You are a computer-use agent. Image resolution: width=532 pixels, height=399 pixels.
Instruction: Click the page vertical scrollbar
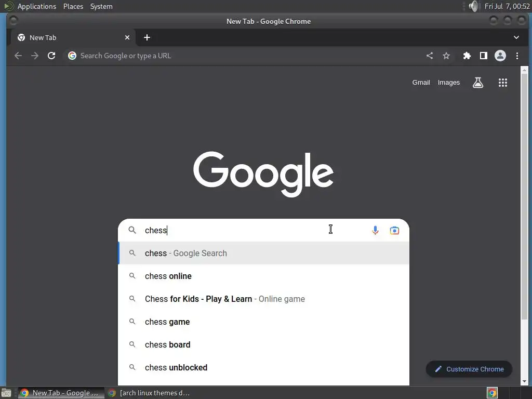pos(524,196)
